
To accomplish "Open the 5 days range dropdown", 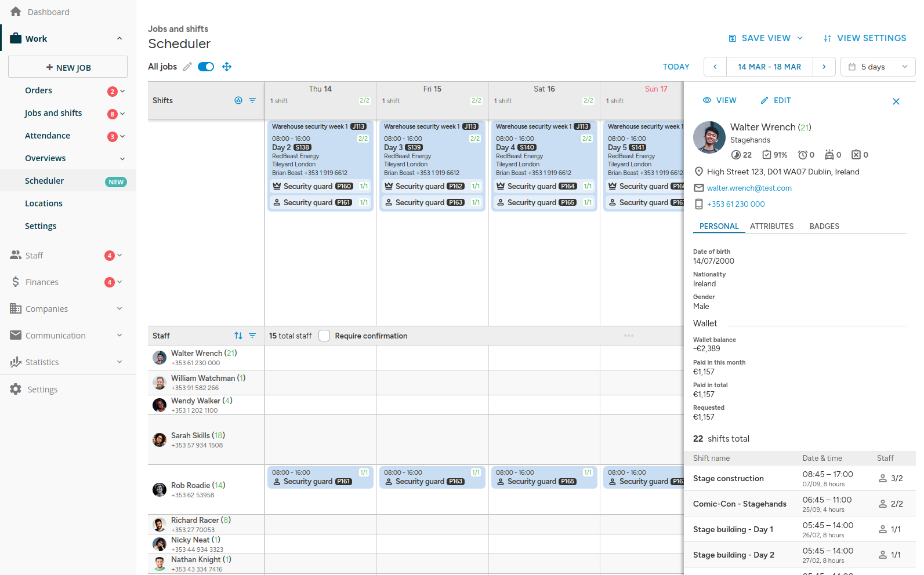I will 878,67.
